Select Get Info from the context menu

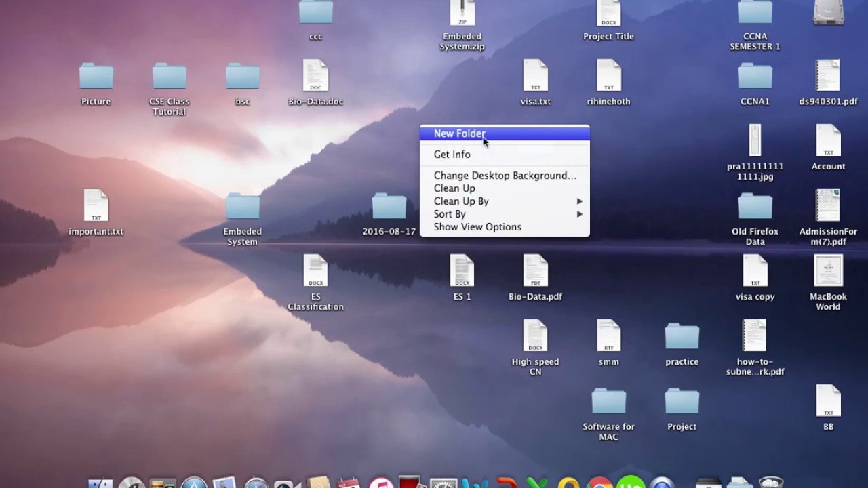505,155
